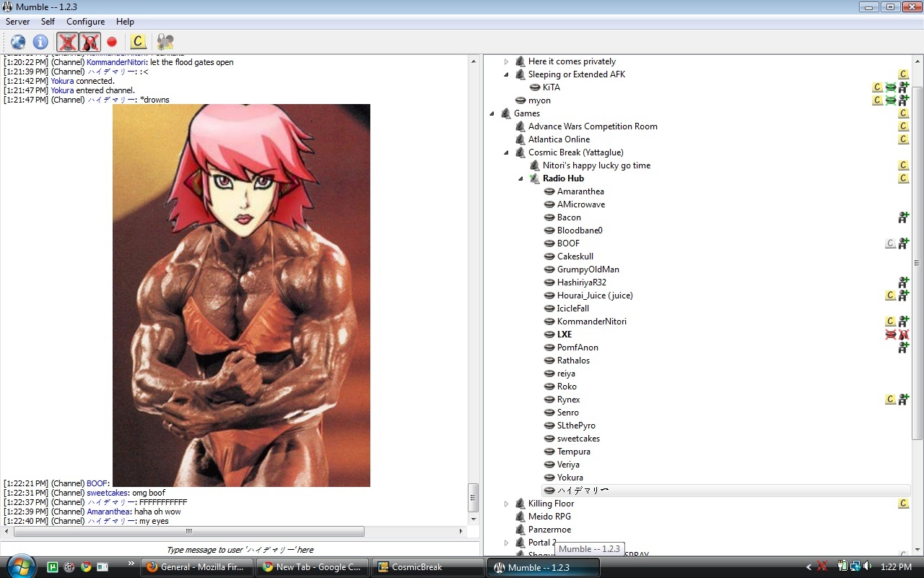Select 'Nitori's happy lucky go time' channel

tap(596, 165)
